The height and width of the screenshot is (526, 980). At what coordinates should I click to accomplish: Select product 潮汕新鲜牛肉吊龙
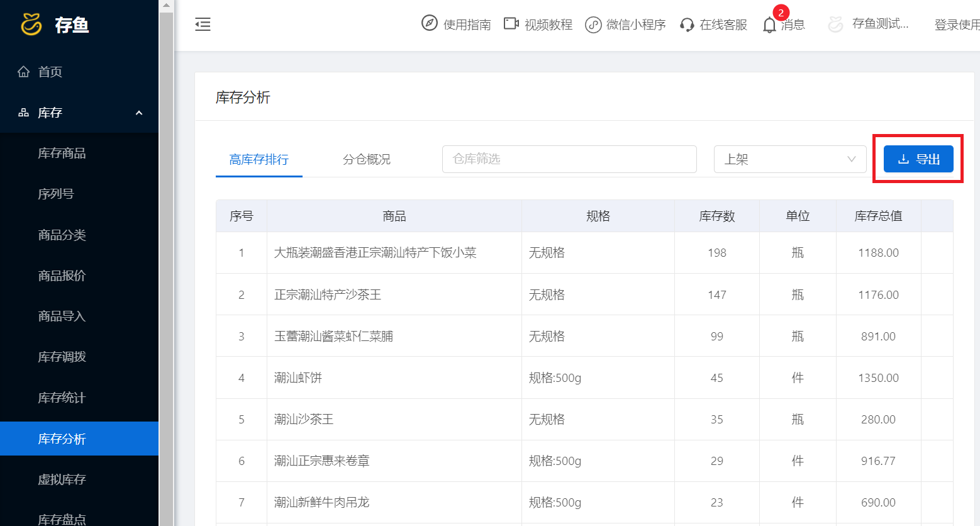point(322,502)
